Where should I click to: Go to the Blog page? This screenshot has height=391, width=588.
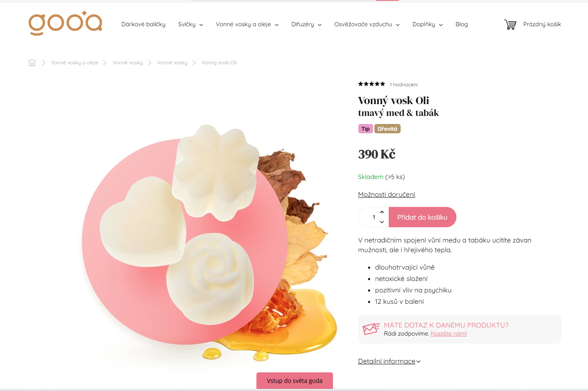tap(462, 25)
